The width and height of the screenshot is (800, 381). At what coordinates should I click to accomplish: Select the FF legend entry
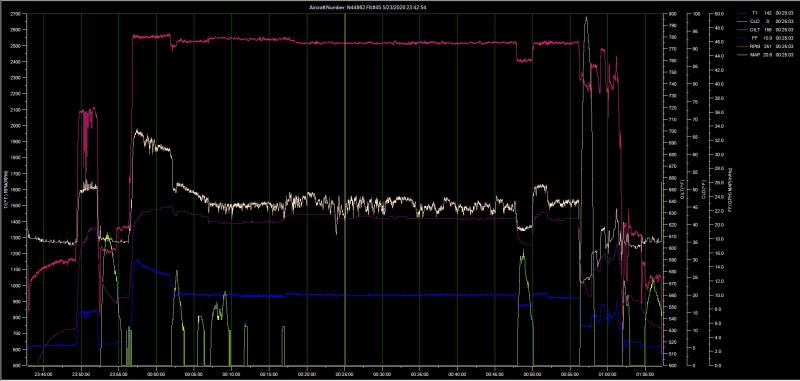pos(764,38)
